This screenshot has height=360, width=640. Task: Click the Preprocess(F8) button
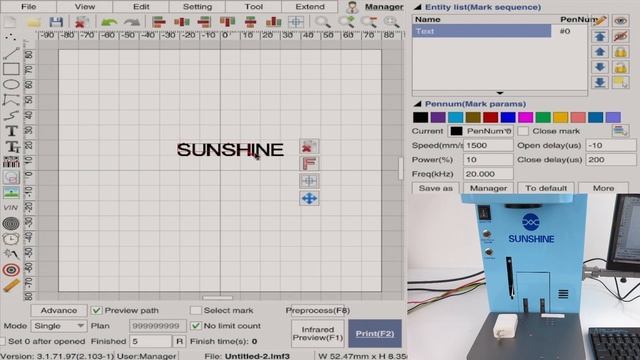coord(318,311)
